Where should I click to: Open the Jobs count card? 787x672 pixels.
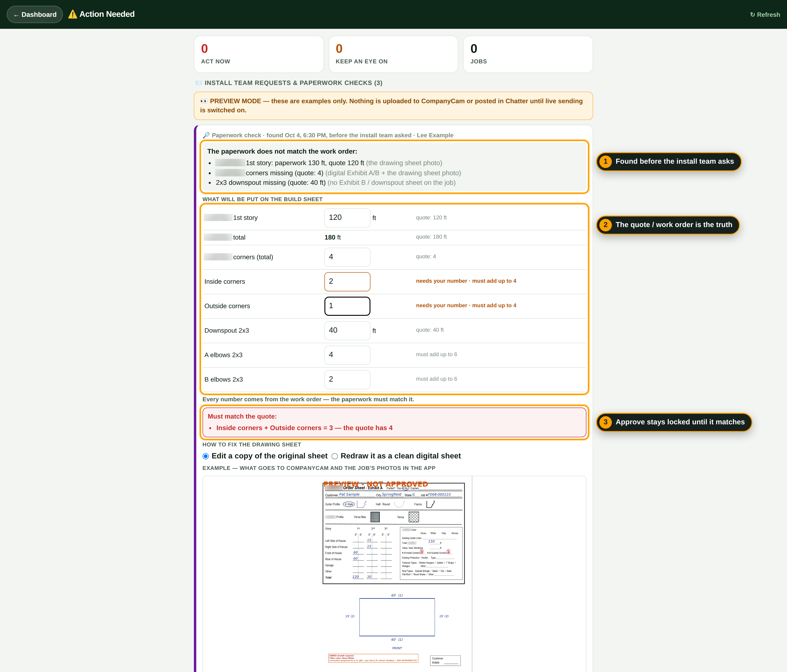coord(528,54)
